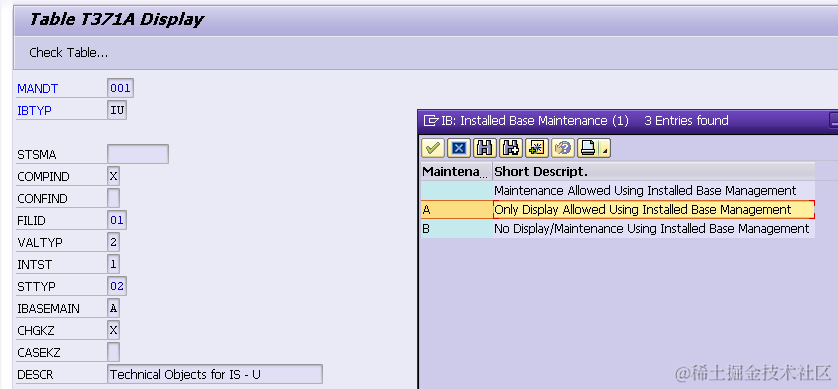Click the IBTYP field showing IU

point(117,111)
